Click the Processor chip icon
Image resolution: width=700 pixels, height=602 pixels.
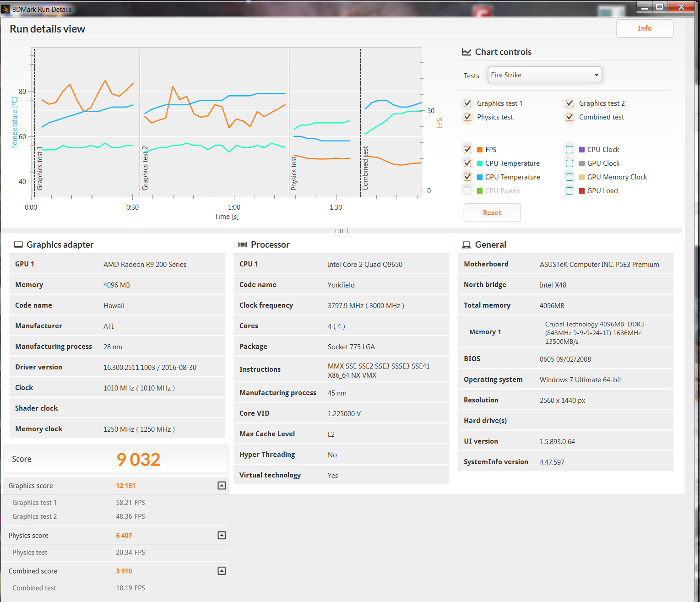243,245
